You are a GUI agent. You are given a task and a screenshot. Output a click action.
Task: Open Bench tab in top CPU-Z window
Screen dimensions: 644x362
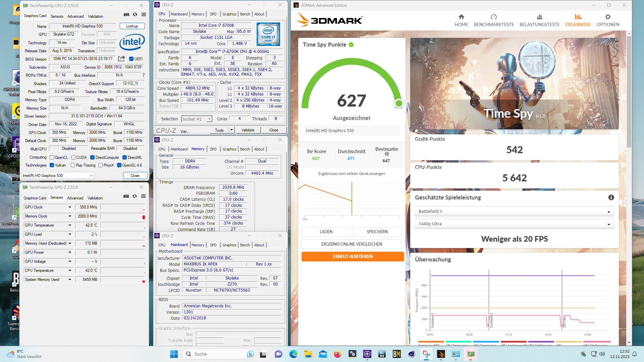pyautogui.click(x=245, y=14)
